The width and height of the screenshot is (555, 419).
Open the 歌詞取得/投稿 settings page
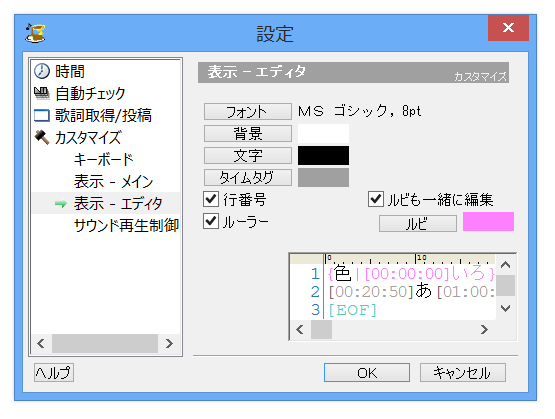[103, 115]
